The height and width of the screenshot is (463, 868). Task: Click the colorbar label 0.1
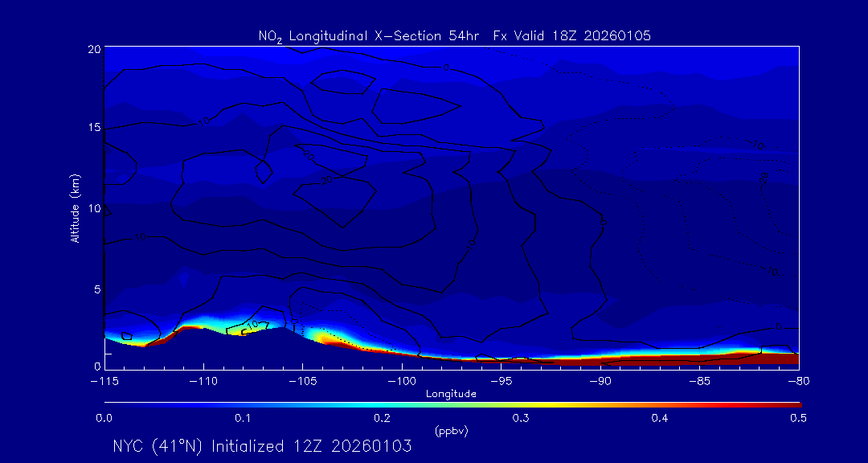(243, 419)
